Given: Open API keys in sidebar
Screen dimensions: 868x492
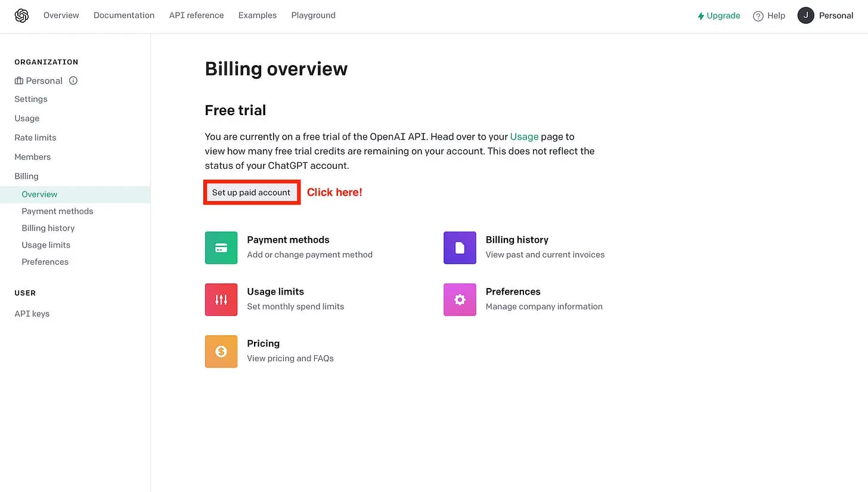Looking at the screenshot, I should (x=32, y=314).
